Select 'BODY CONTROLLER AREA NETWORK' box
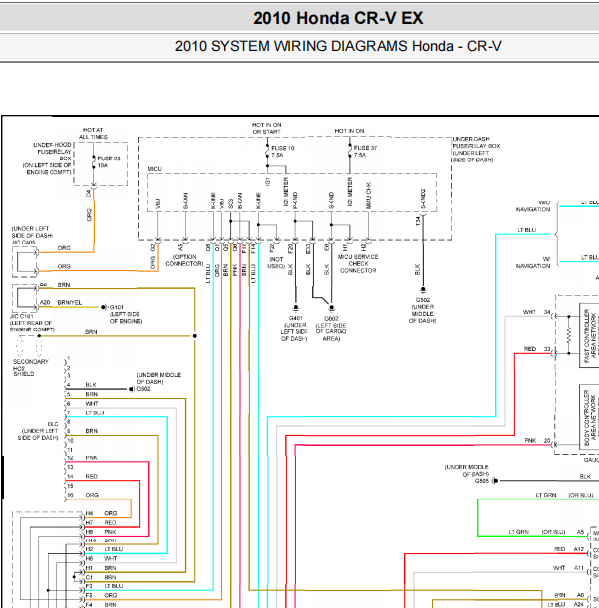 [x=589, y=417]
